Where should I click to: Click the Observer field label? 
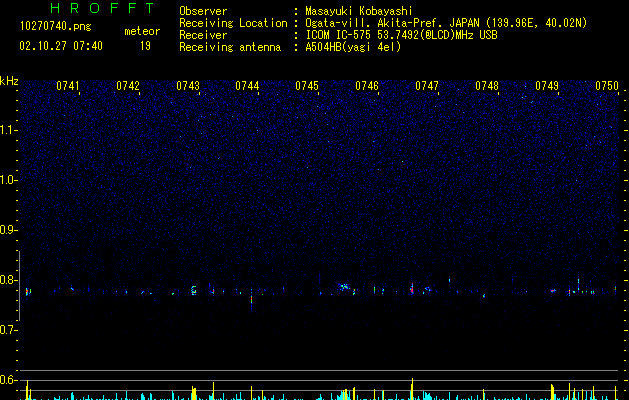pos(203,11)
